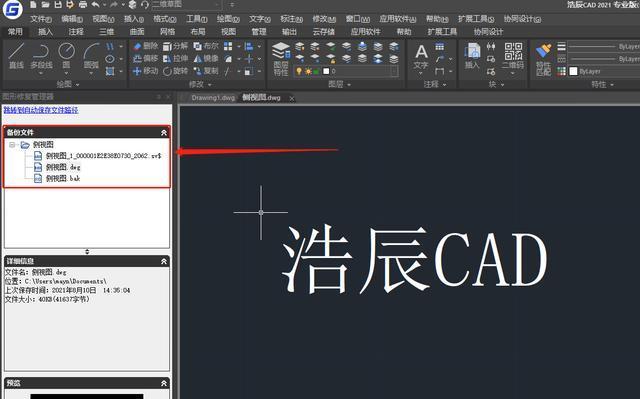Open the 格式 menu
Image resolution: width=640 pixels, height=399 pixels.
click(164, 19)
